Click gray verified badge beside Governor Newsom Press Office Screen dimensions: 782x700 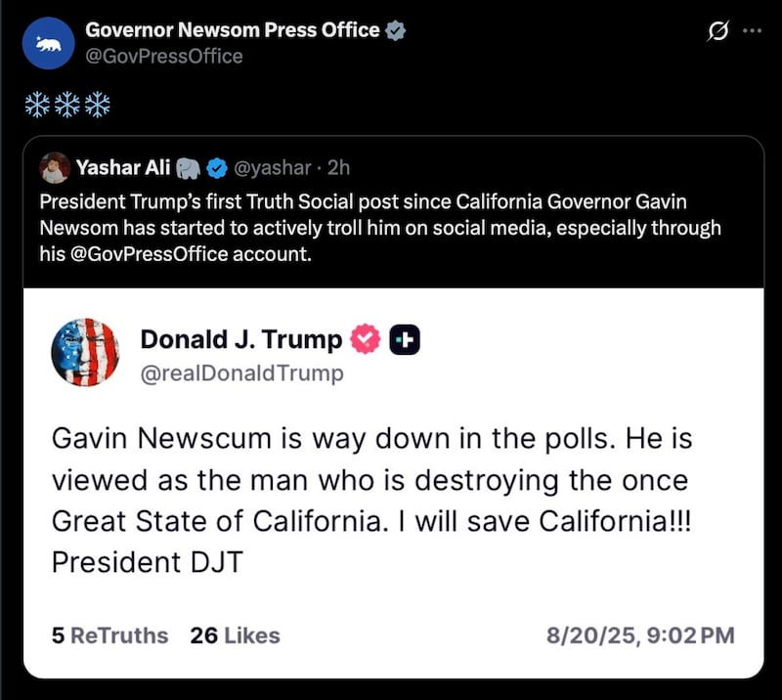[x=396, y=30]
